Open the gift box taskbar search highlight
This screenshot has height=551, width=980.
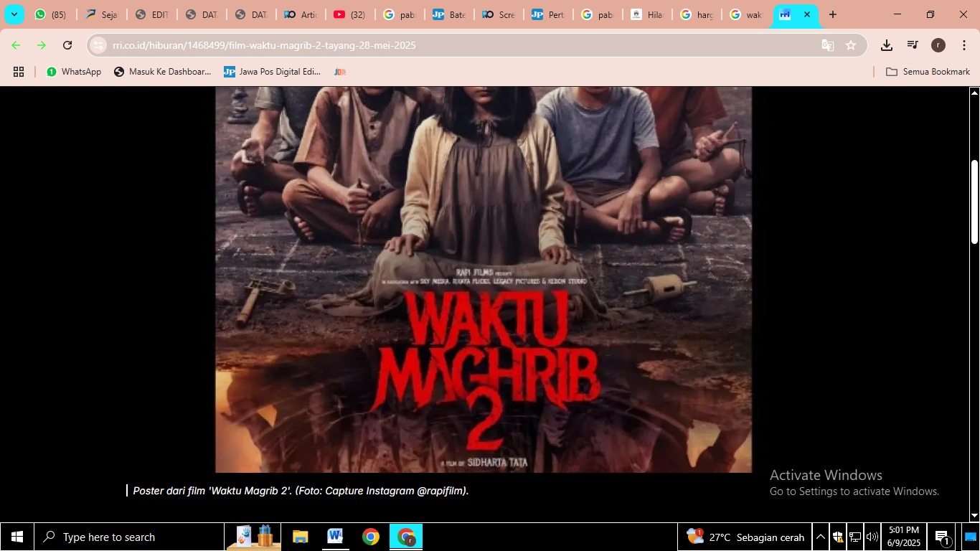coord(254,537)
